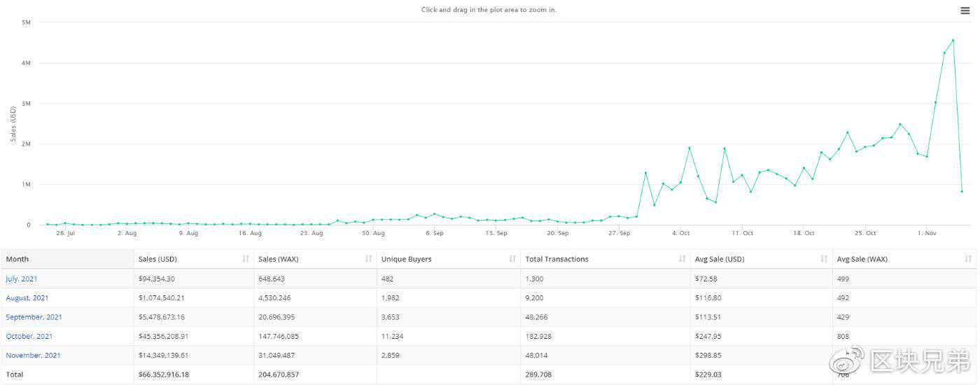
Task: Click the Unique Buyers column sort arrows
Action: click(513, 259)
